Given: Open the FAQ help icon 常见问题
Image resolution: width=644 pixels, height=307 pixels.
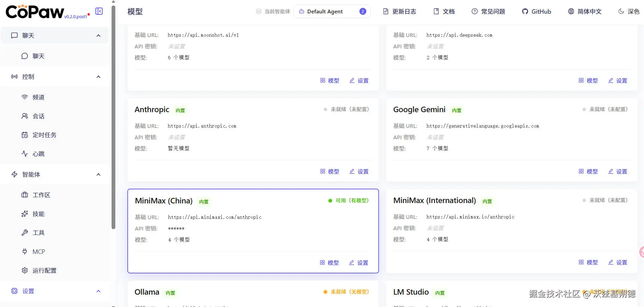Looking at the screenshot, I should [x=474, y=11].
